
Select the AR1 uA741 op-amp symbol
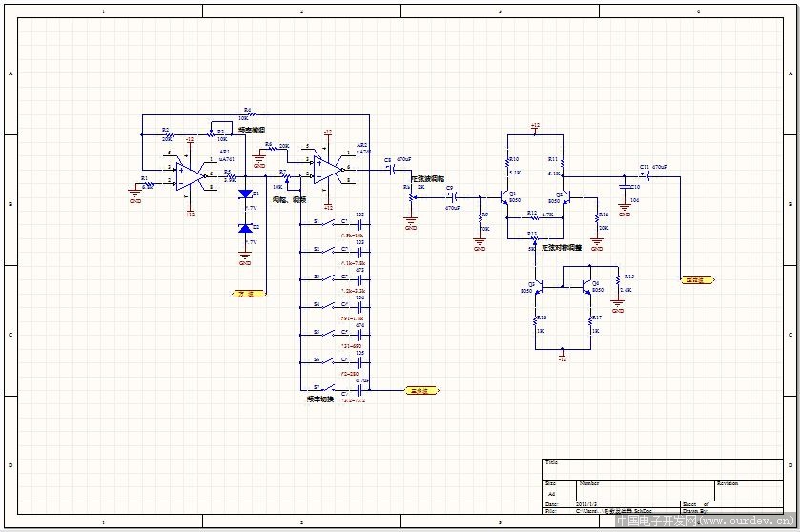[x=189, y=174]
